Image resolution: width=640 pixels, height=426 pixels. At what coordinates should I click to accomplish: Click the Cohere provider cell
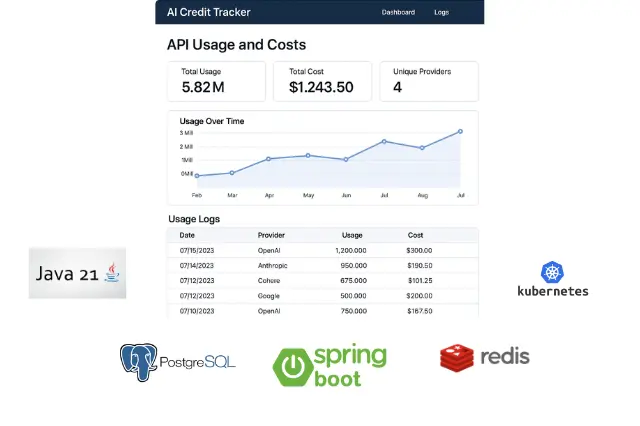tap(269, 281)
